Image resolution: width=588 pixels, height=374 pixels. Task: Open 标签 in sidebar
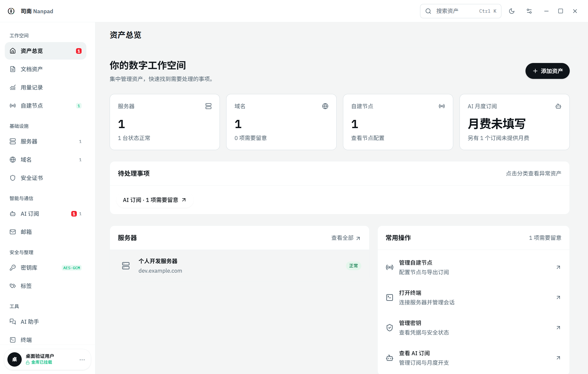tap(46, 286)
